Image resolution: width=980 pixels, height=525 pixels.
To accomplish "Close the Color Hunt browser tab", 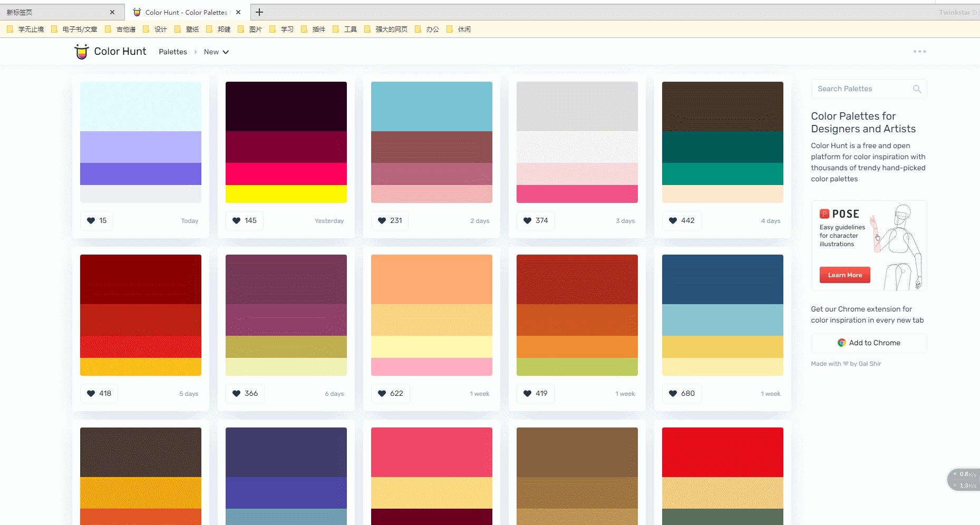I will click(238, 12).
